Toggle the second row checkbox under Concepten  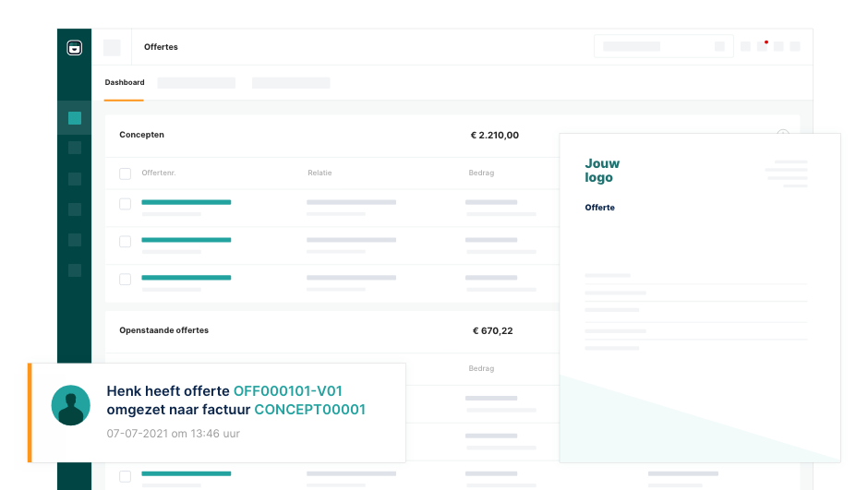point(125,242)
